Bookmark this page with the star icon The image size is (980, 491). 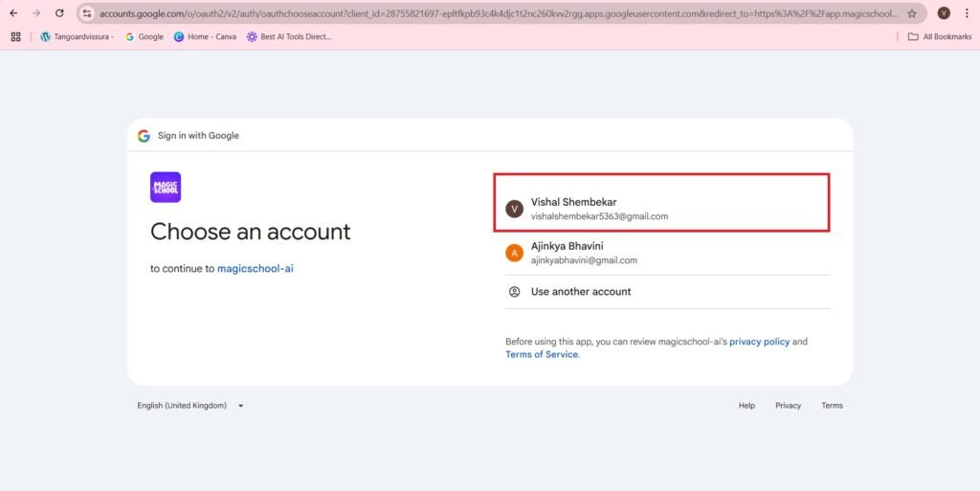912,13
